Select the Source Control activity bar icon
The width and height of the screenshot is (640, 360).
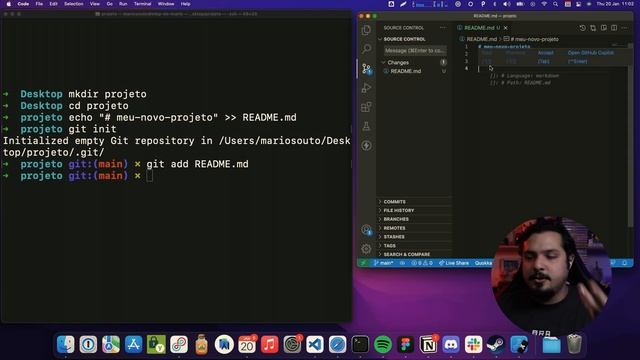367,68
